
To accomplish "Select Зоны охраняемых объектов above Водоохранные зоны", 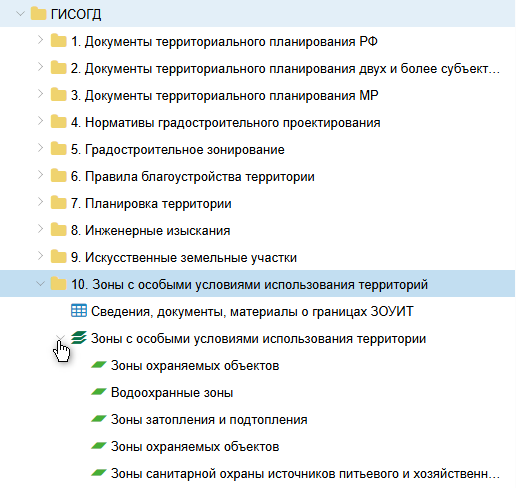I will (x=195, y=366).
